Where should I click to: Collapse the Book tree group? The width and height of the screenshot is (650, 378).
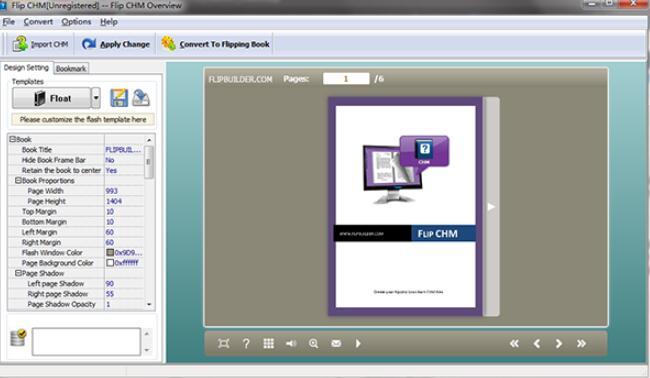[12, 139]
